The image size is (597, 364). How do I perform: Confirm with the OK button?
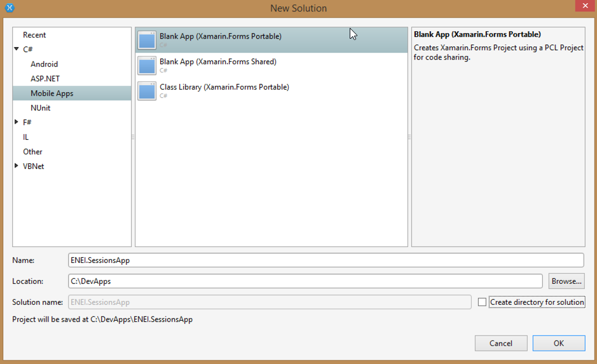pyautogui.click(x=559, y=343)
